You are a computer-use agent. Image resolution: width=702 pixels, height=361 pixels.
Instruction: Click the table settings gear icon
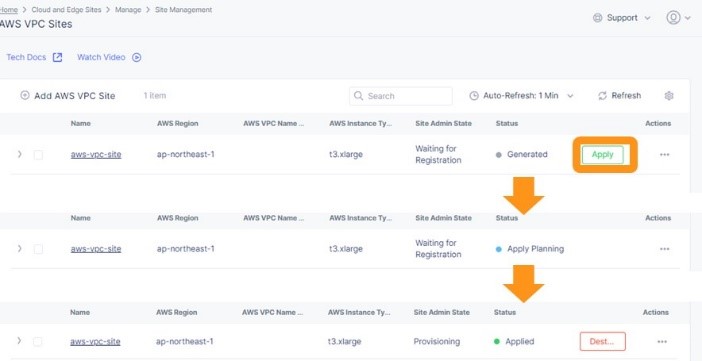[x=669, y=96]
